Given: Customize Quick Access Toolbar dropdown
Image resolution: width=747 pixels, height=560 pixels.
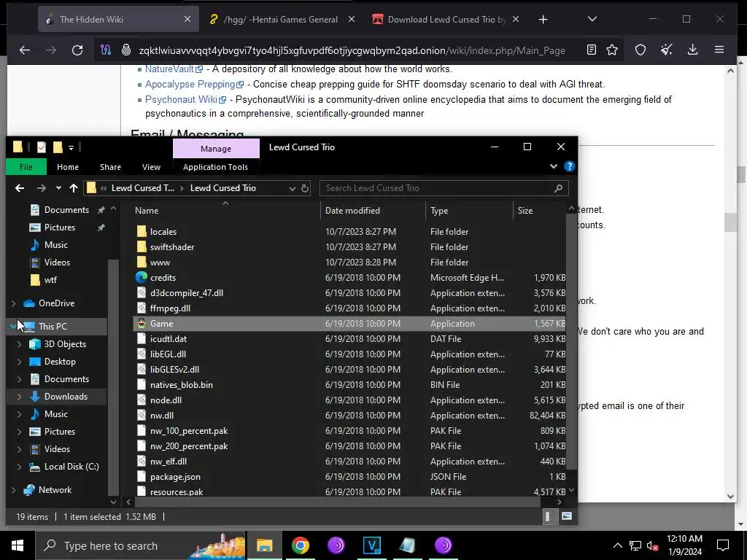Looking at the screenshot, I should [71, 147].
